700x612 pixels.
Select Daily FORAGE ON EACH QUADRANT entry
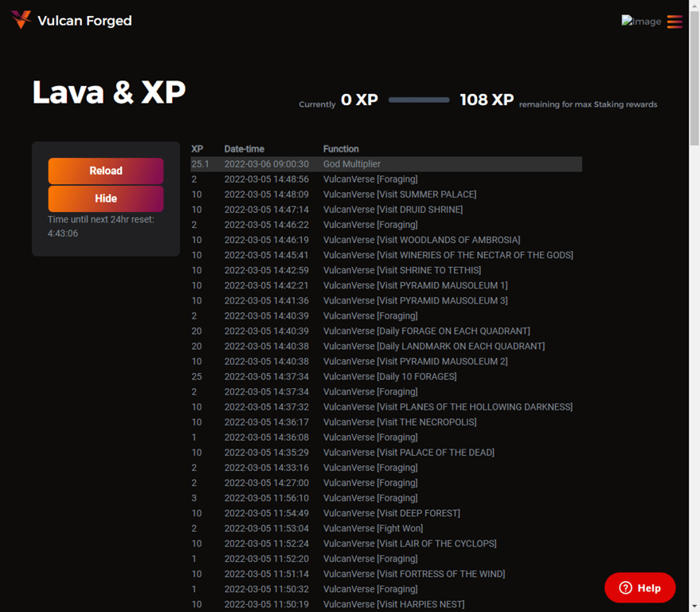426,331
